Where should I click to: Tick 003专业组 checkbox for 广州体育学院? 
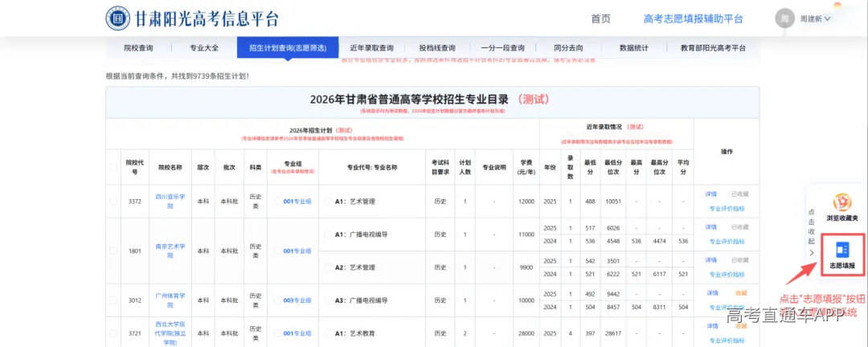coord(277,300)
